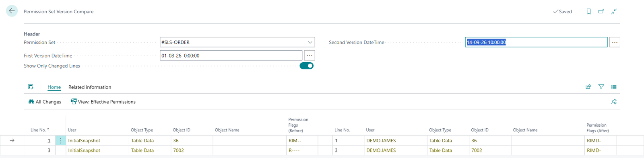
Task: Share the lines list icon
Action: (588, 87)
